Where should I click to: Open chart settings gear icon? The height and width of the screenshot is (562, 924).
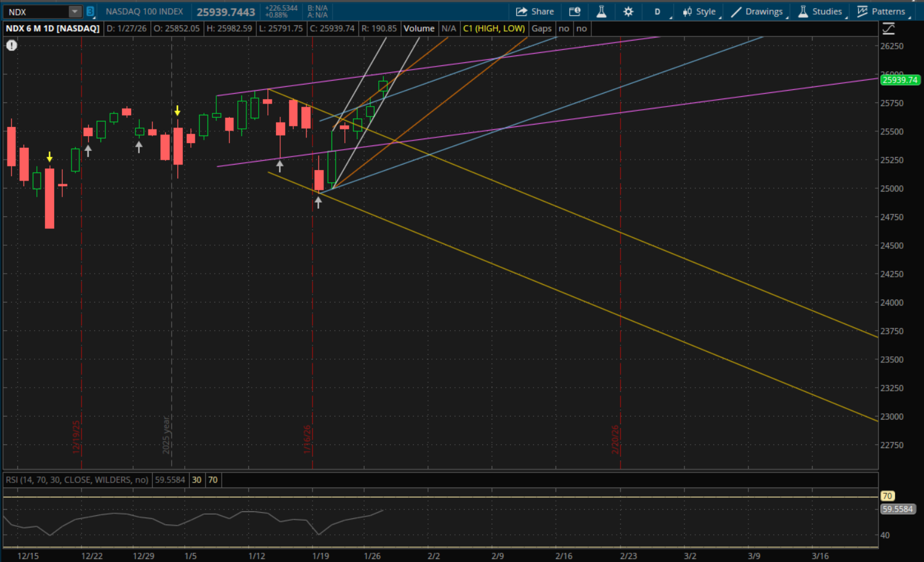(628, 12)
